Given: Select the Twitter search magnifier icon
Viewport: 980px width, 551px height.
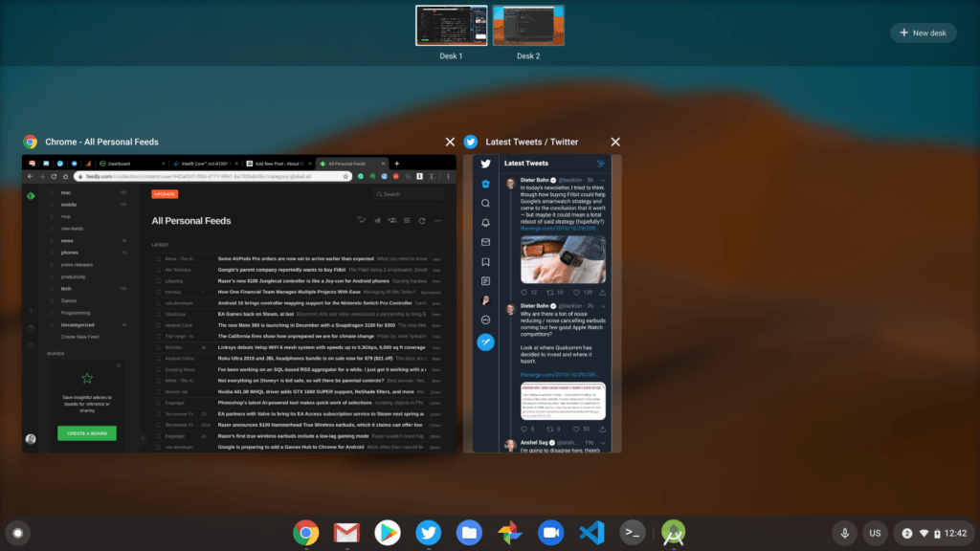Looking at the screenshot, I should [485, 201].
